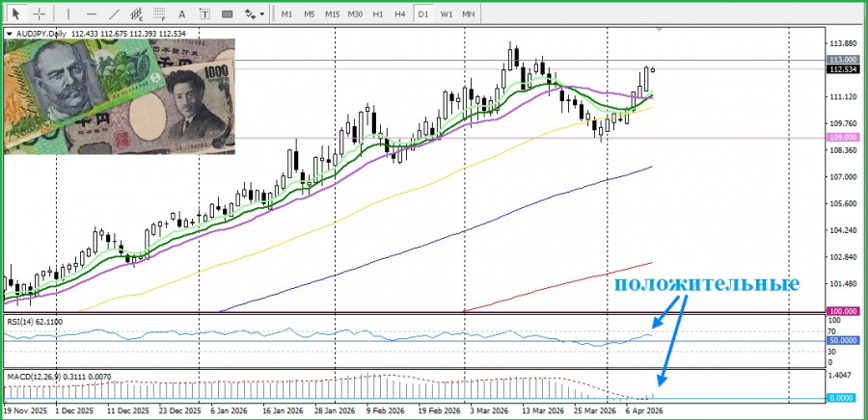Click the rectangle shape tool
This screenshot has width=868, height=420.
[x=229, y=14]
